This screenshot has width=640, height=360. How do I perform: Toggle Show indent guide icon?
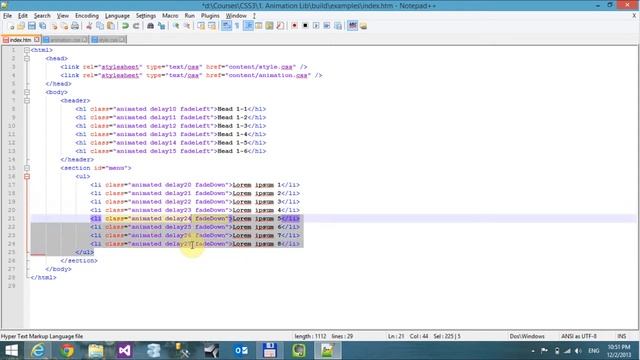(x=248, y=26)
